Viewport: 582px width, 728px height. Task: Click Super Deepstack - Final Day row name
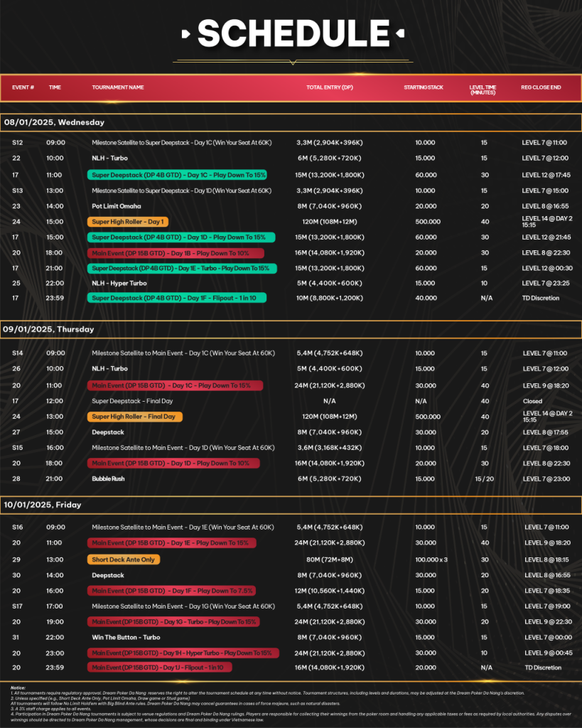pos(132,401)
